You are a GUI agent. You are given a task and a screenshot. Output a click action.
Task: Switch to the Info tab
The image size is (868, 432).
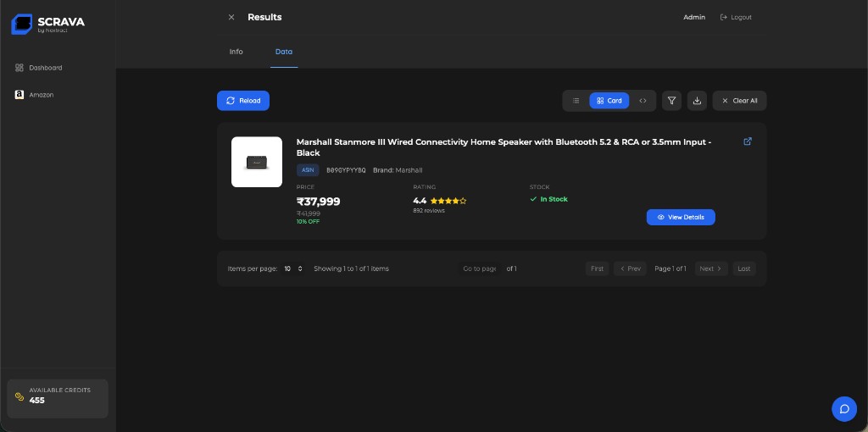click(236, 52)
